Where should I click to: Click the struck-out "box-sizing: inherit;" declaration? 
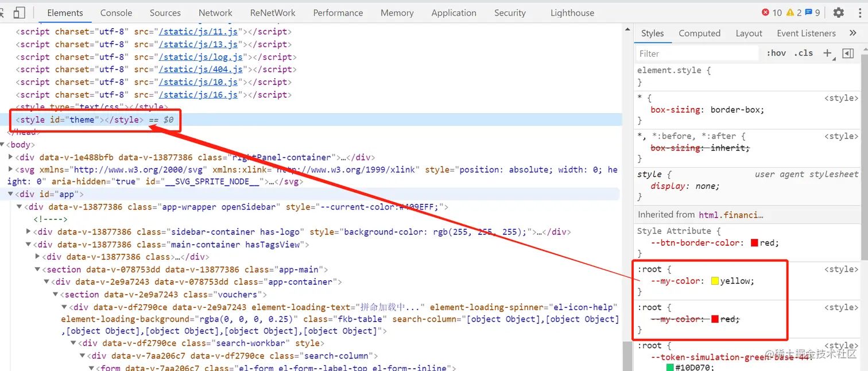700,148
